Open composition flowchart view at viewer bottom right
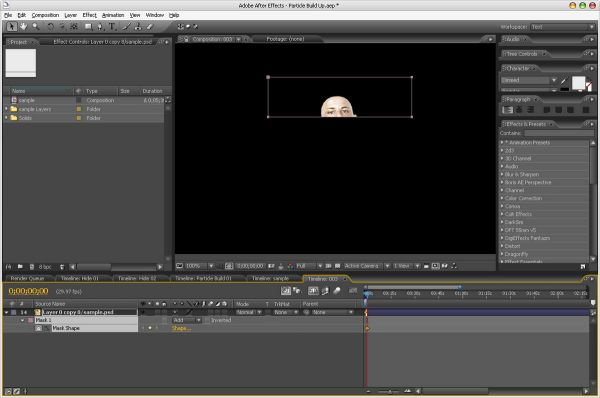 click(x=454, y=266)
